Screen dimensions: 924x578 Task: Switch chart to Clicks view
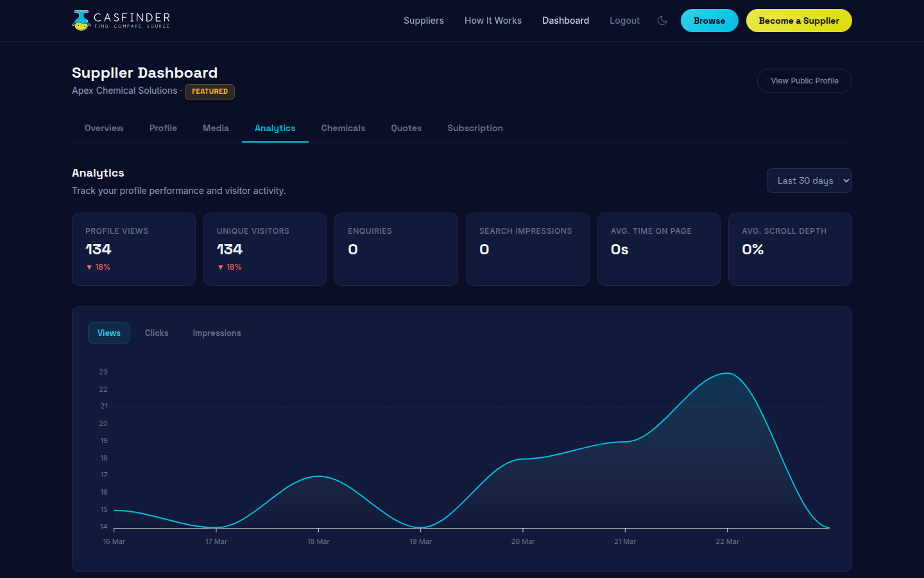pos(157,333)
